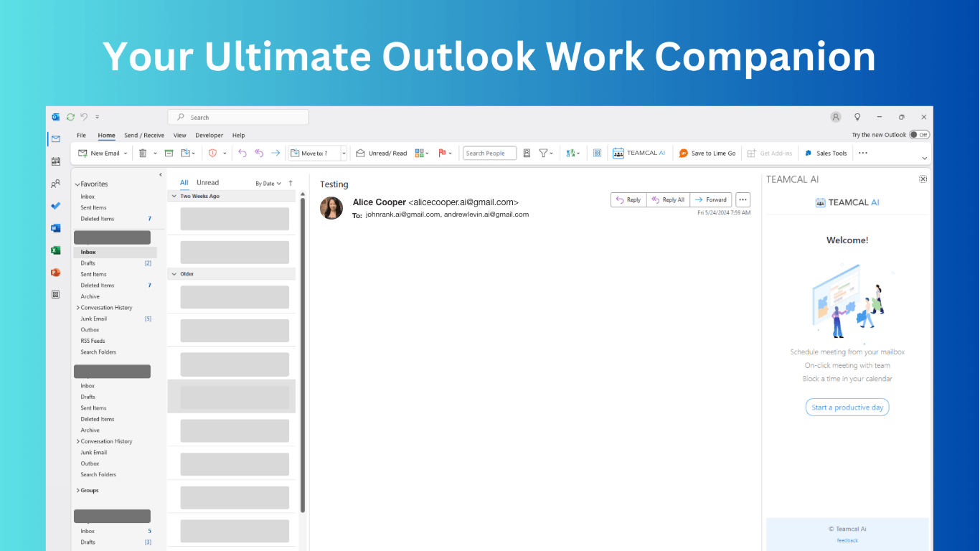Click the Delete trash can icon
The height and width of the screenshot is (551, 980).
tap(143, 153)
